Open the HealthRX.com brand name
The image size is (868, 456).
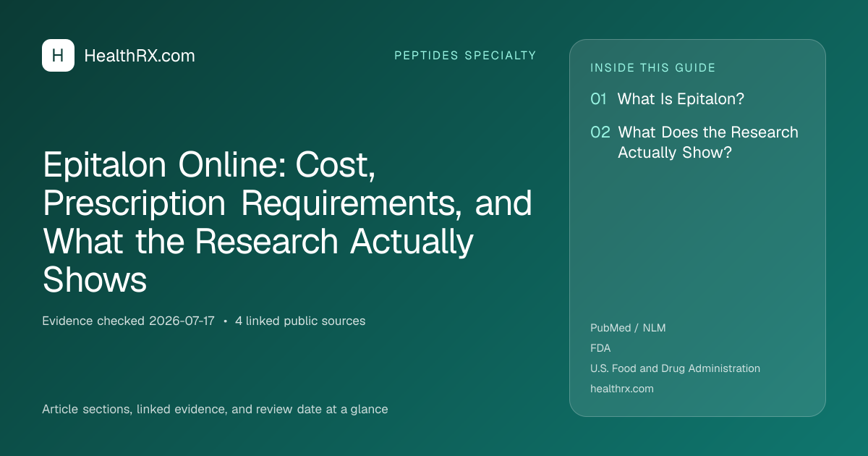pos(140,56)
